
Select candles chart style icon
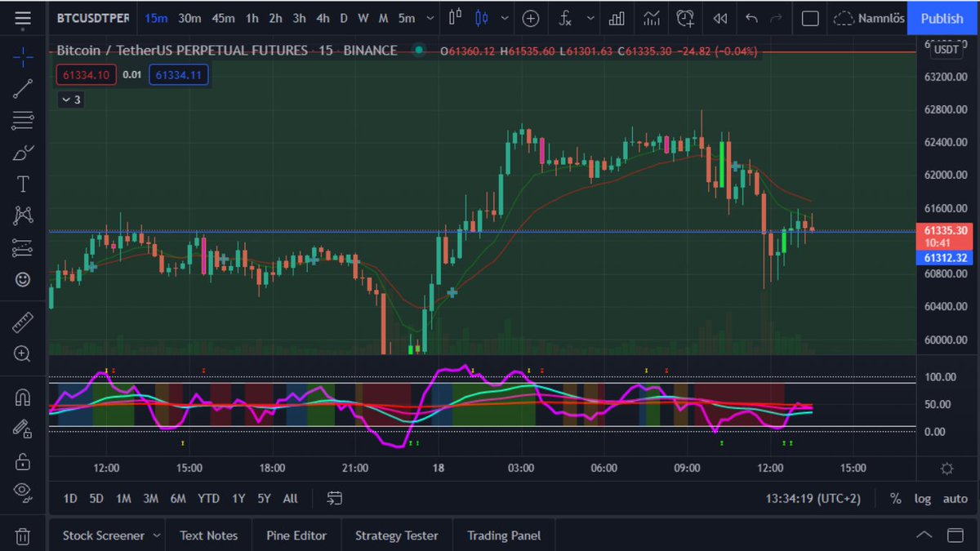pos(482,18)
